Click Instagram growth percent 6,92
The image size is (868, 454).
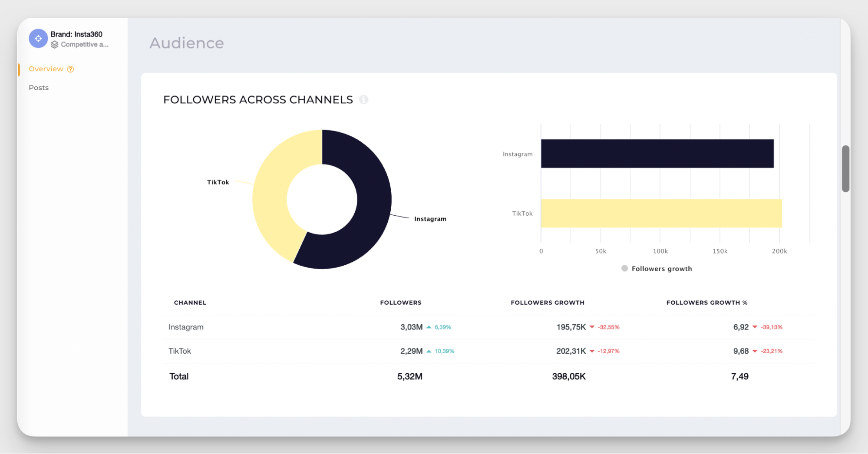click(741, 327)
